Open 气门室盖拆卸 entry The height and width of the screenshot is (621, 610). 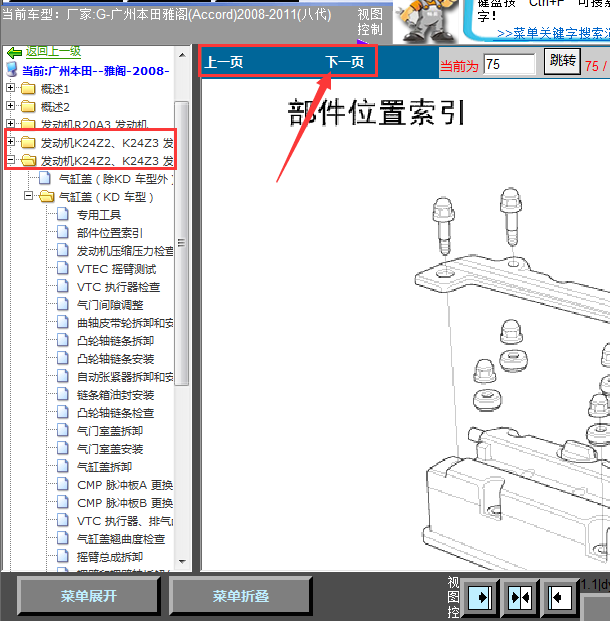click(110, 431)
